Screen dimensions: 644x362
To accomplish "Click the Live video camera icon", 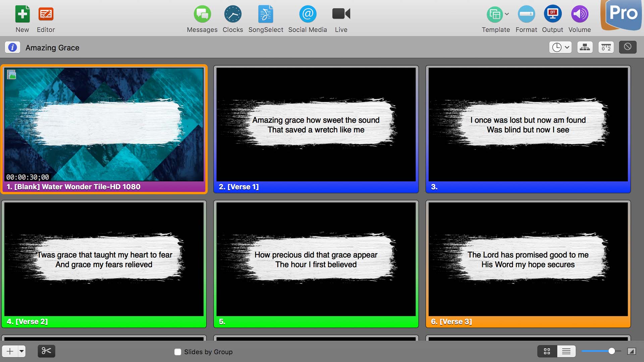I will (341, 14).
